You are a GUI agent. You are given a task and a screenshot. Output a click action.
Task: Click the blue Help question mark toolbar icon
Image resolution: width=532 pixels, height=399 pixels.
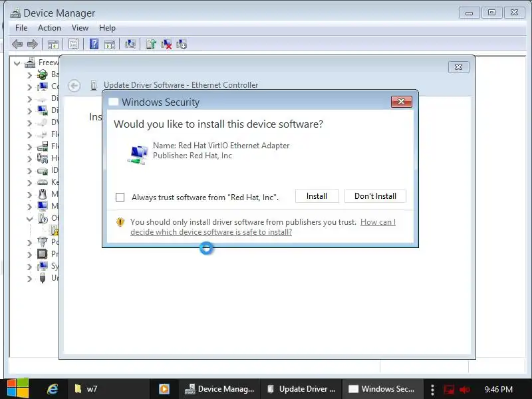[94, 44]
